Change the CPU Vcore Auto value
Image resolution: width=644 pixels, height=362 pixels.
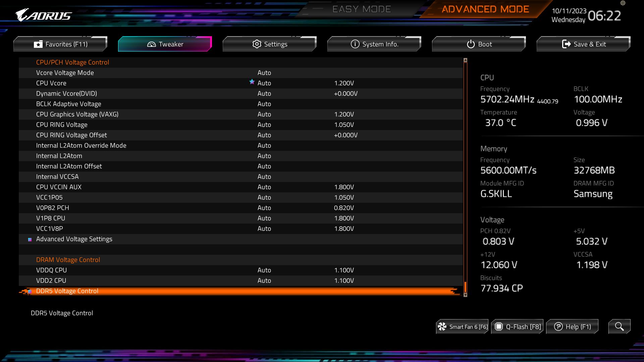(x=264, y=83)
